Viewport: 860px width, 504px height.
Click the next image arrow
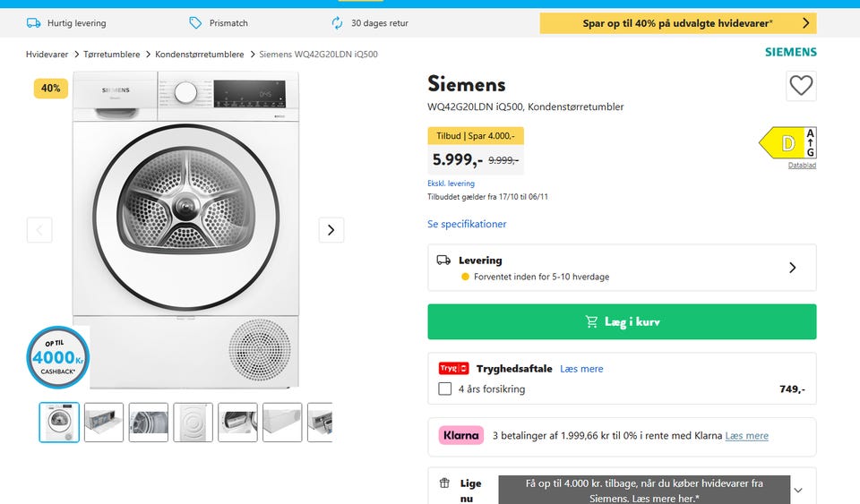pyautogui.click(x=331, y=230)
